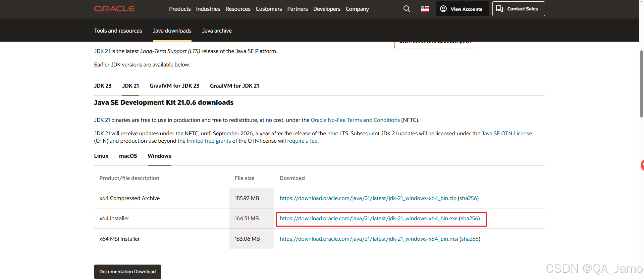
Task: Open the Java SE OTN License link
Action: (x=507, y=133)
